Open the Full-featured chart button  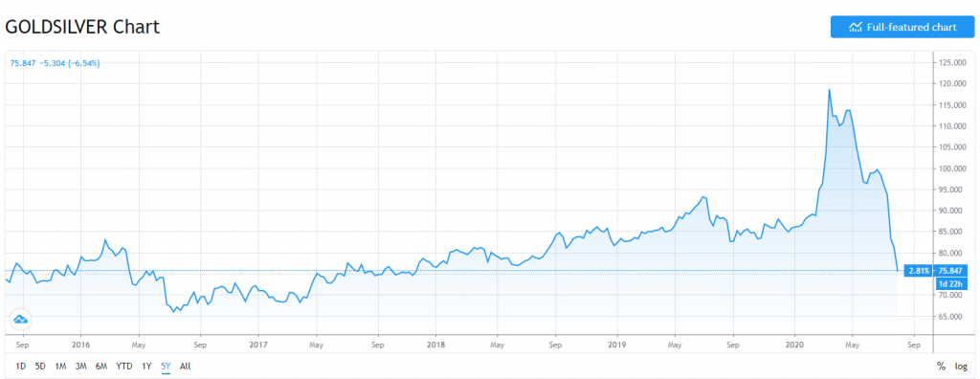pos(902,27)
